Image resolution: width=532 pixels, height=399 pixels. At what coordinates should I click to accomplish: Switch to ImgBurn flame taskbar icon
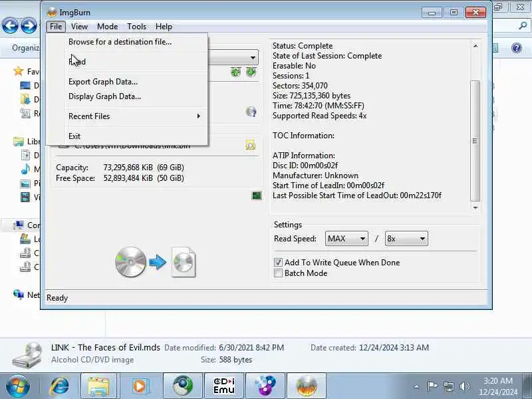[x=307, y=386]
